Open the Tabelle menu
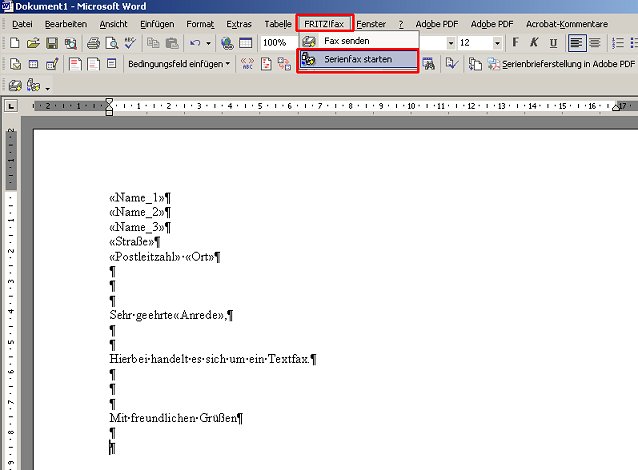The width and height of the screenshot is (638, 470). pyautogui.click(x=277, y=24)
